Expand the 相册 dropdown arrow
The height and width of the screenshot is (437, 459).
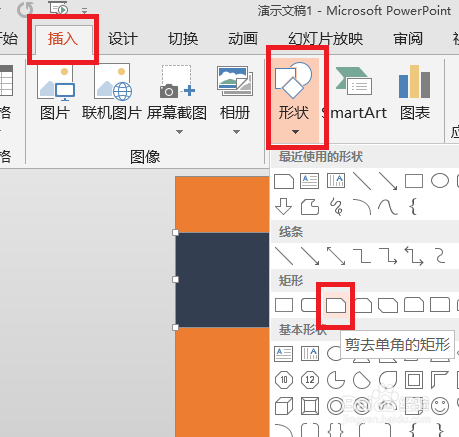(236, 132)
